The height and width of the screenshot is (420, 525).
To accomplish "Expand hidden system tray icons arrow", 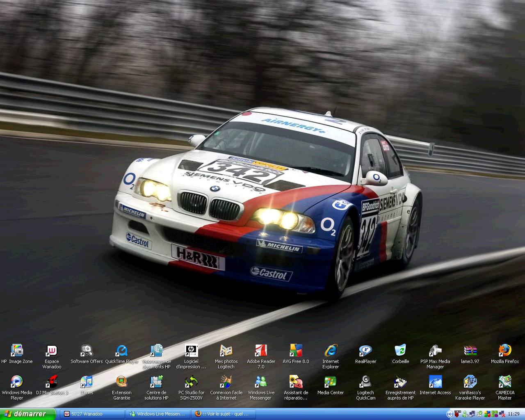I will click(450, 414).
